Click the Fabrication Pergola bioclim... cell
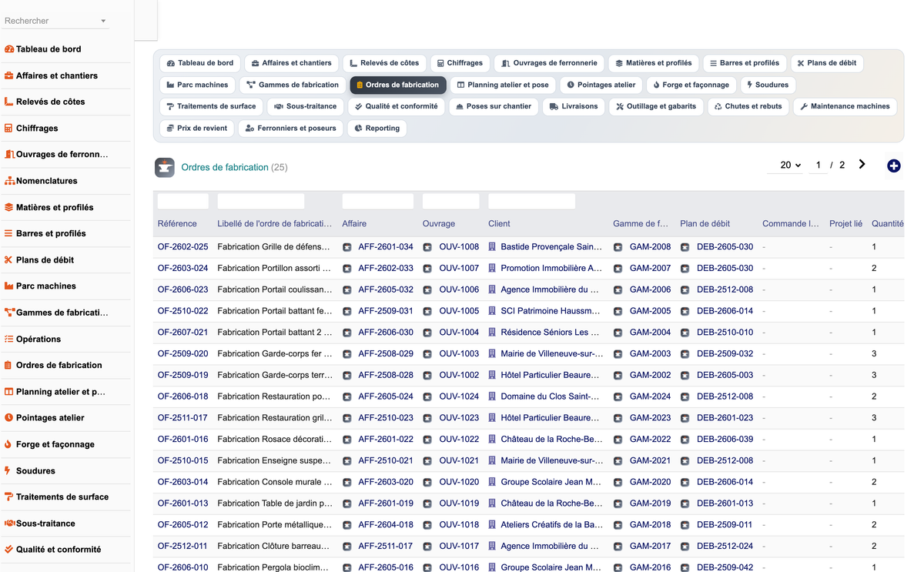Screen dimensions: 924x572 pos(275,567)
